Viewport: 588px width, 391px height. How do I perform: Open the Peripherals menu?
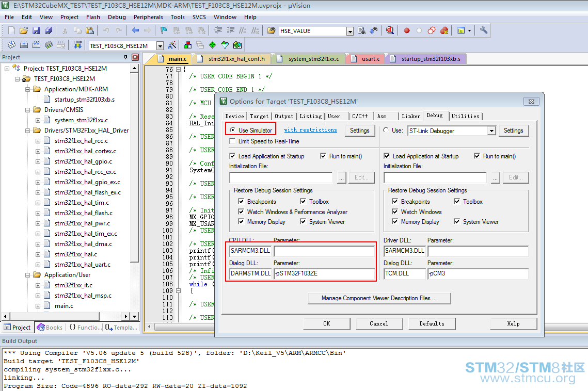pos(148,17)
